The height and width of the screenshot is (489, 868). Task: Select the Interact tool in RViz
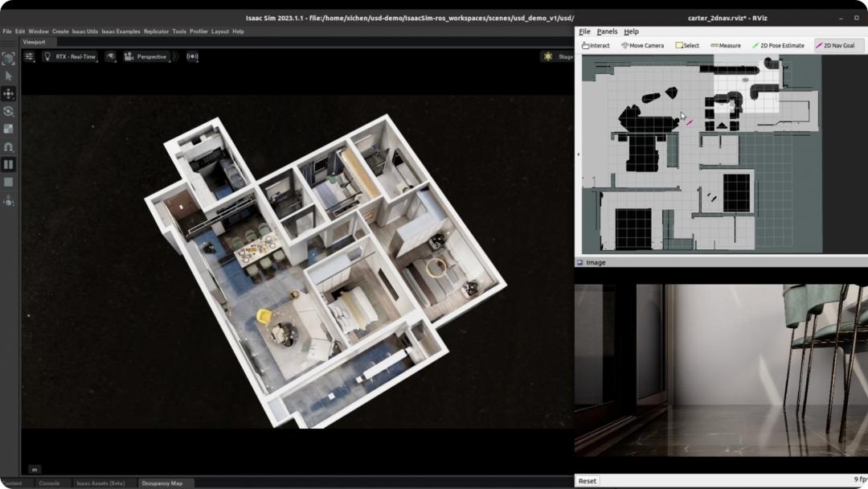(x=596, y=45)
